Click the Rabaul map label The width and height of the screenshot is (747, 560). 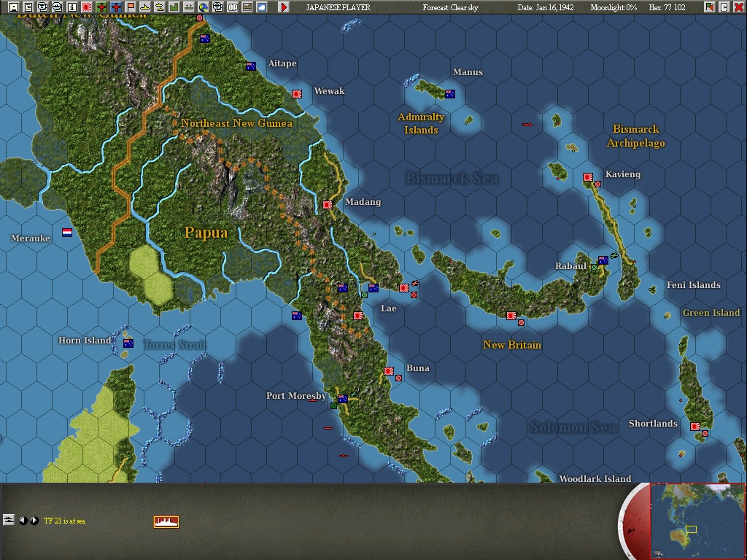tap(570, 265)
